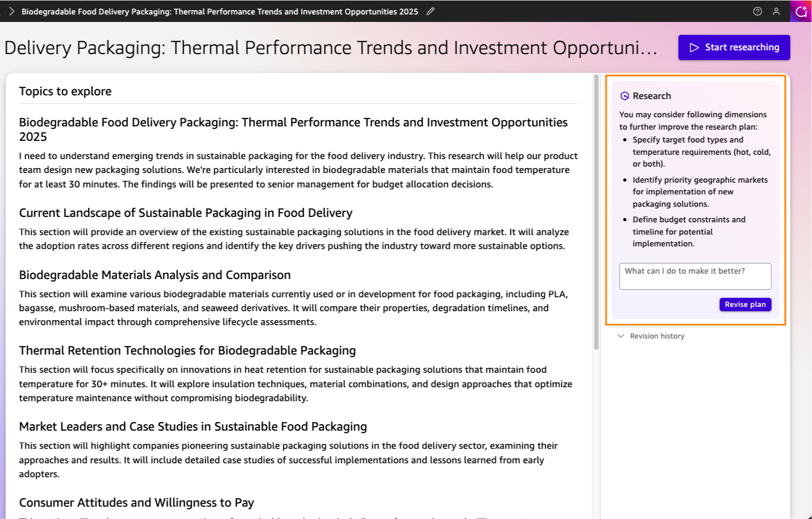The image size is (812, 519).
Task: Click the 'Topics to explore' heading
Action: pyautogui.click(x=65, y=92)
